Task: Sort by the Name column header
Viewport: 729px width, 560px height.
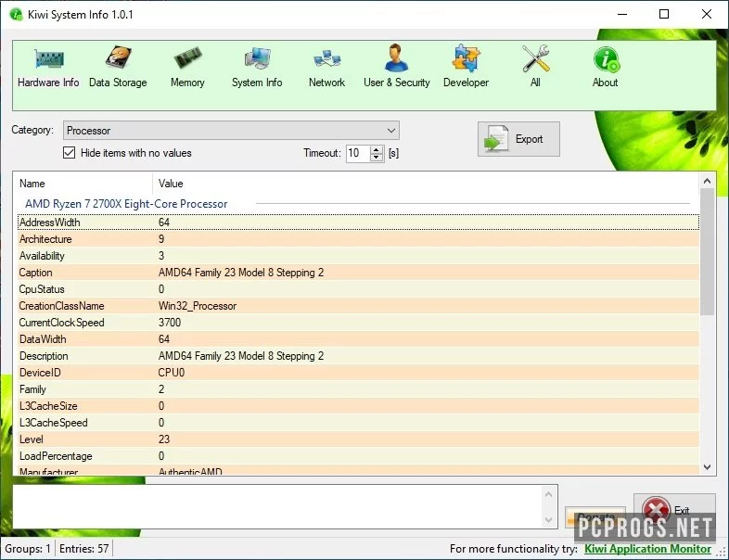Action: pyautogui.click(x=83, y=184)
